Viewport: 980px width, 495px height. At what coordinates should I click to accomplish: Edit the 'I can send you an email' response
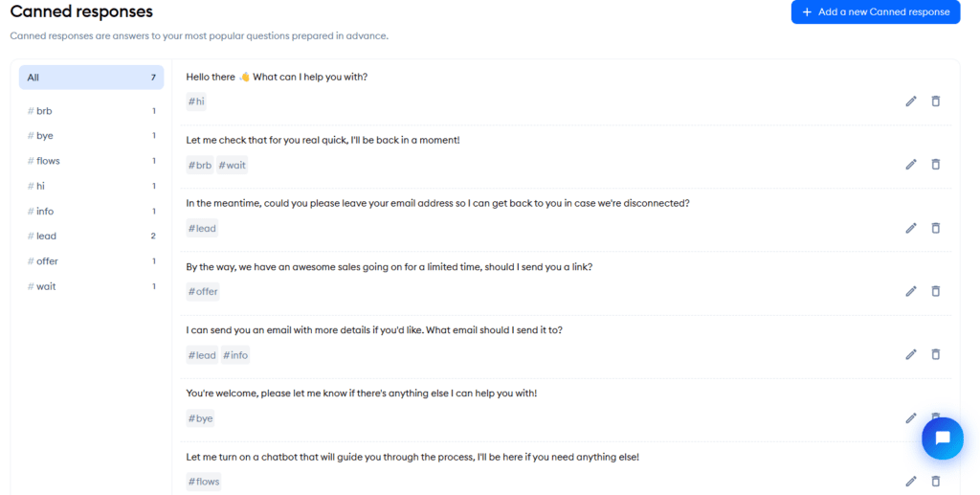pos(911,354)
